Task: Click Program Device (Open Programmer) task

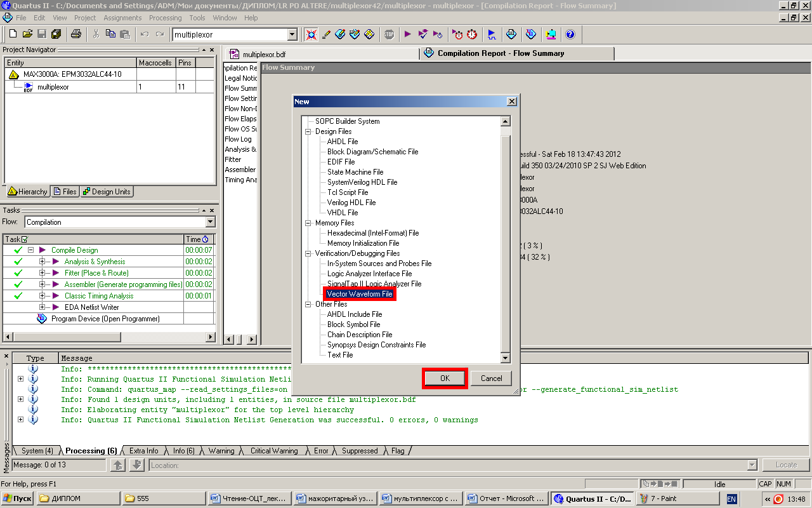Action: point(105,319)
